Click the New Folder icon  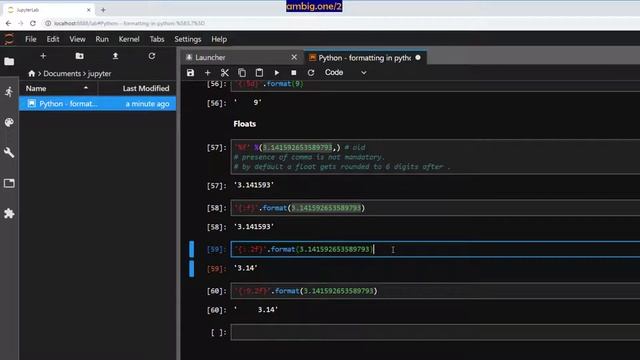coord(80,56)
